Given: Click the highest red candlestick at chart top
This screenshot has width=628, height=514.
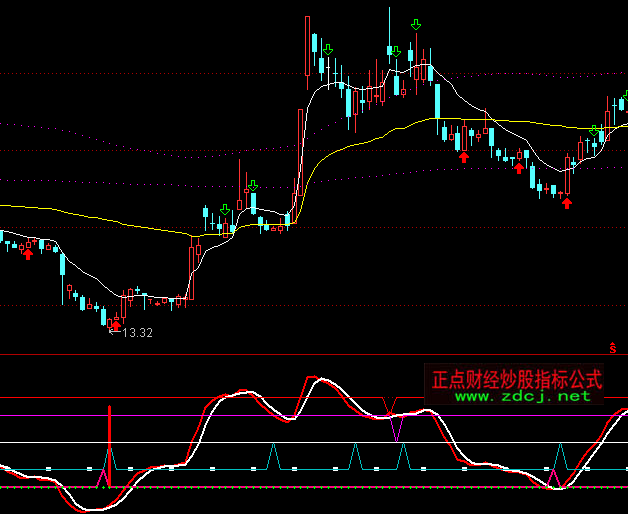Looking at the screenshot, I should [x=306, y=45].
